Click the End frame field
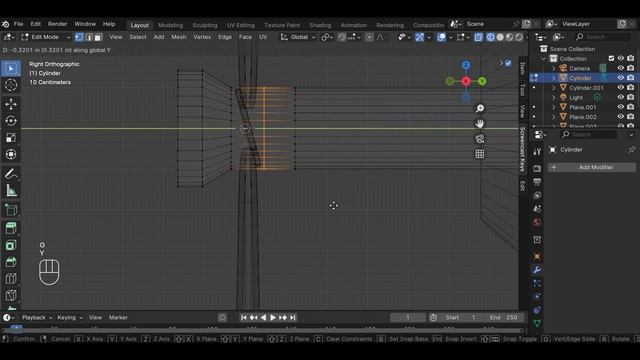640x360 pixels. coord(503,317)
